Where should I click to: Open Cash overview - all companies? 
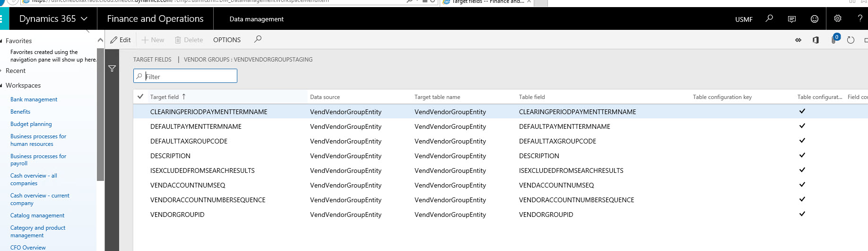click(34, 179)
